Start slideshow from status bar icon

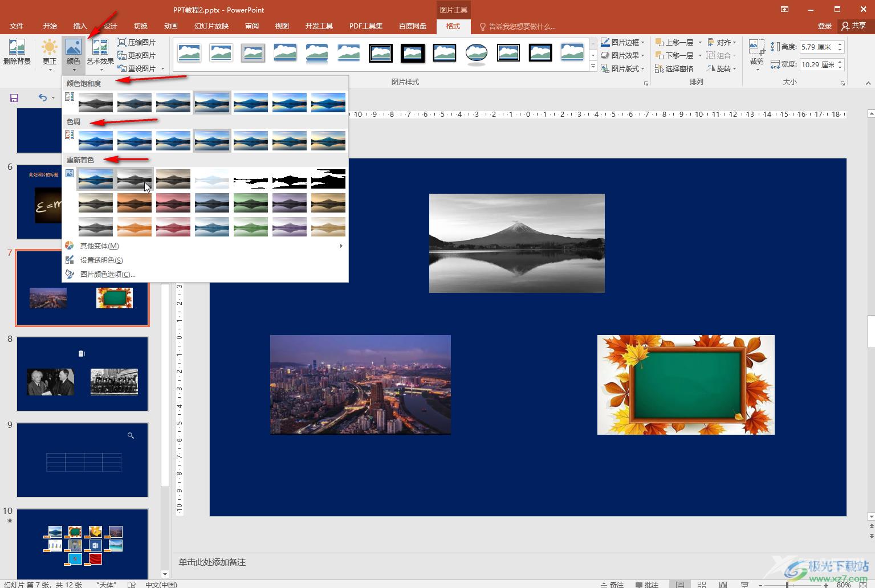(x=744, y=584)
